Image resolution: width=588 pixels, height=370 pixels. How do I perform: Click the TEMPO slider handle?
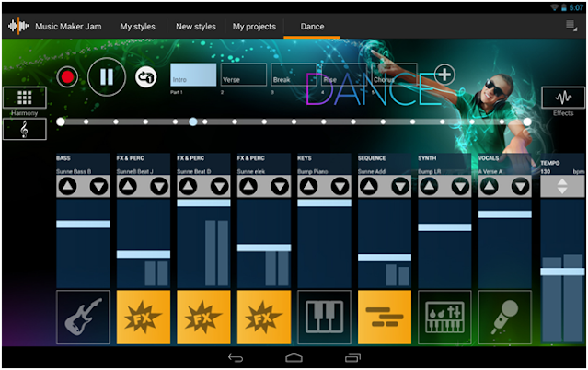(x=562, y=272)
